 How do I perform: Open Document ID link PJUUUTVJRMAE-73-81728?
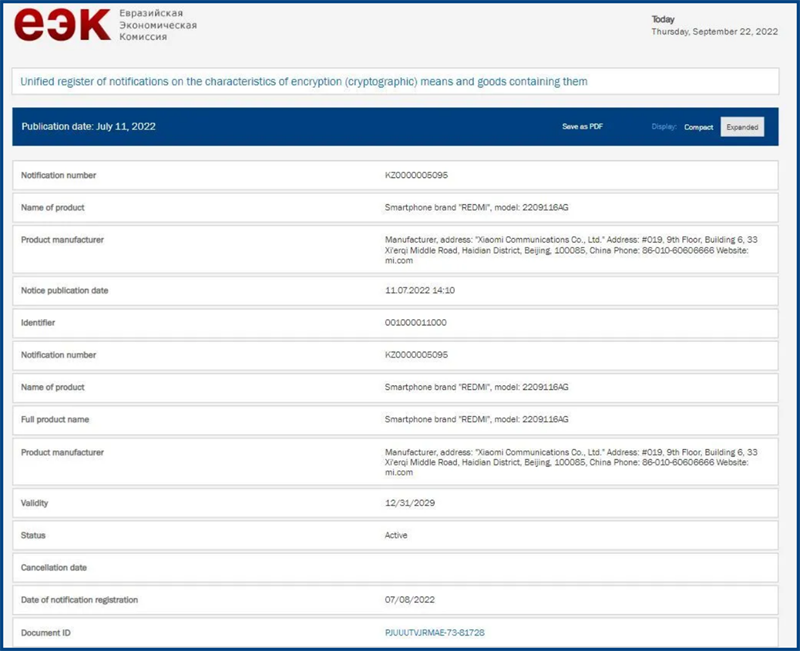pyautogui.click(x=435, y=633)
